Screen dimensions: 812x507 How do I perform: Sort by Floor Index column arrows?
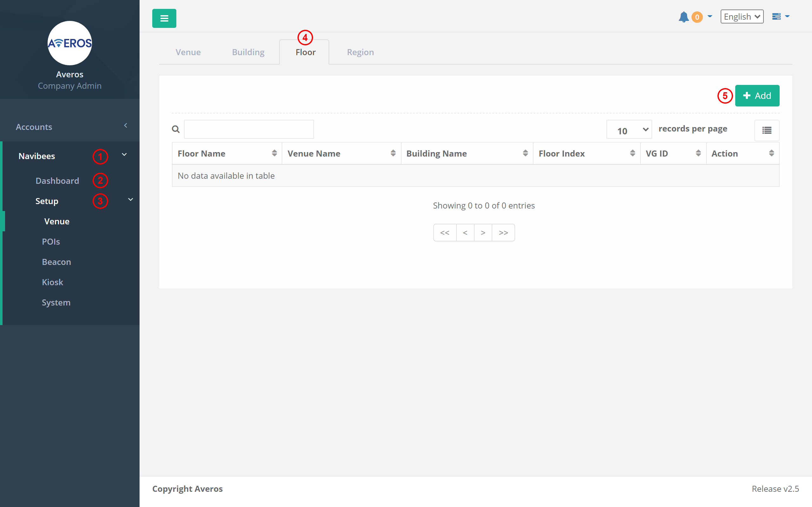(x=632, y=153)
